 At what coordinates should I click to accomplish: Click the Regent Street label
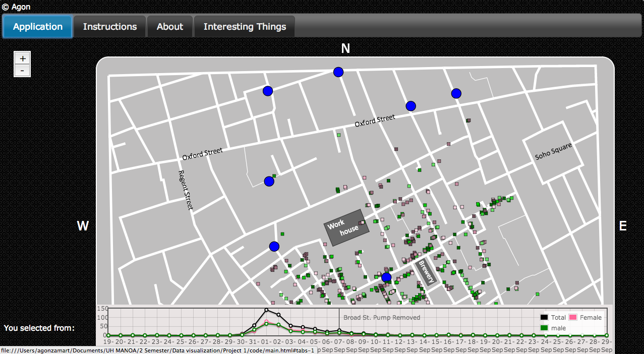pyautogui.click(x=186, y=190)
